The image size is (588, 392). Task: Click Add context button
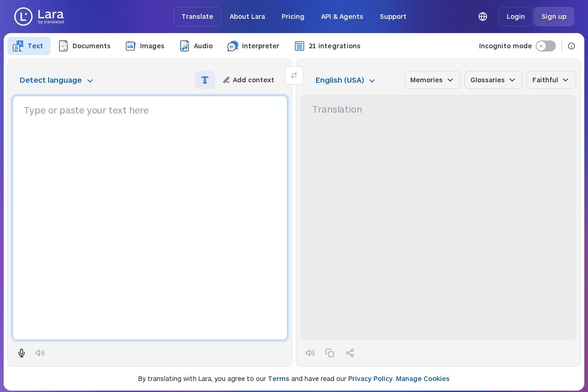coord(249,80)
